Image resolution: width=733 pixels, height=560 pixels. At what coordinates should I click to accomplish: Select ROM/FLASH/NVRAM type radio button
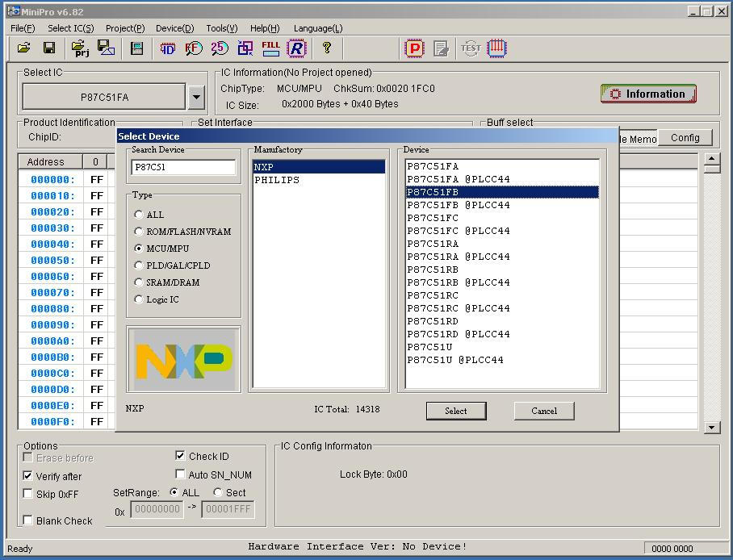coord(138,232)
